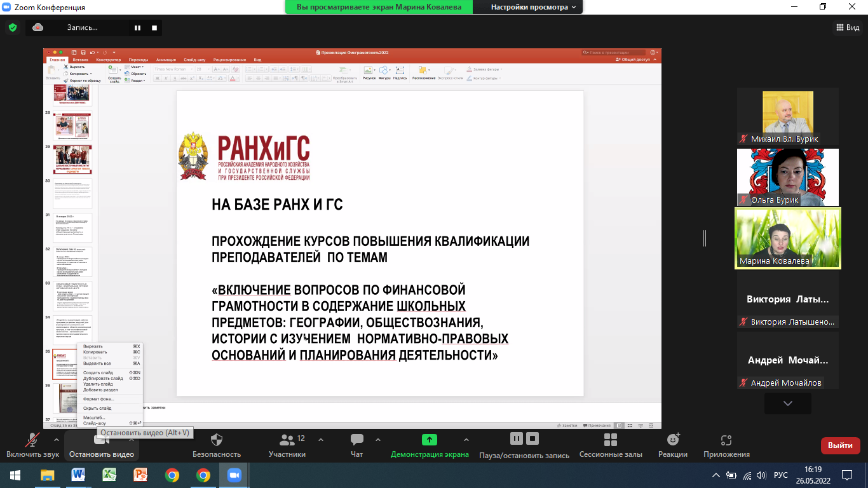Viewport: 868px width, 488px height.
Task: Open Word from the taskbar
Action: point(79,475)
